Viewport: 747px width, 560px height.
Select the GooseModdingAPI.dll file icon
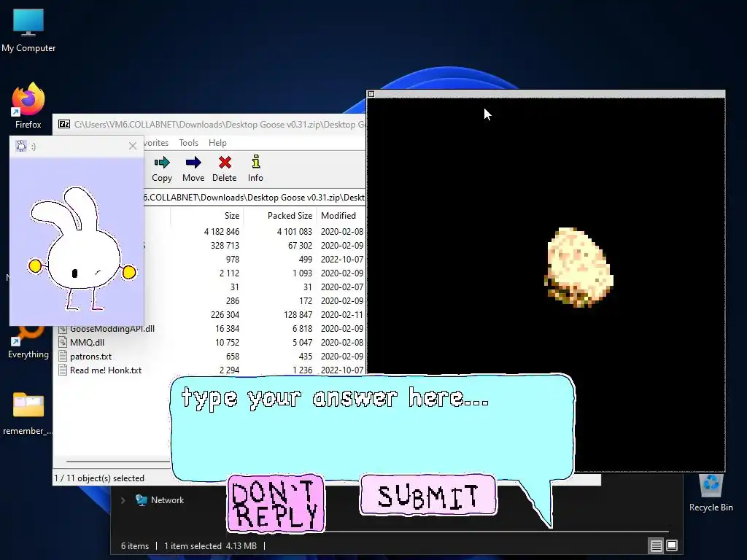click(x=63, y=329)
